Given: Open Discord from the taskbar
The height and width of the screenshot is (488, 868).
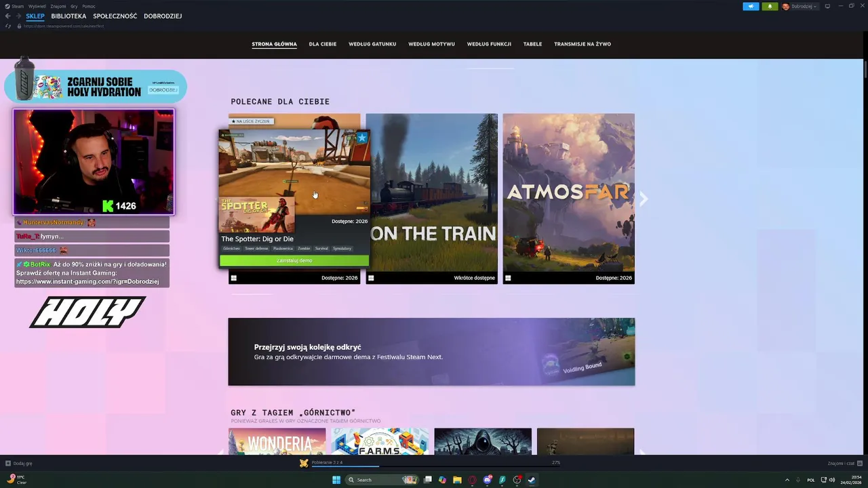Looking at the screenshot, I should pyautogui.click(x=487, y=480).
